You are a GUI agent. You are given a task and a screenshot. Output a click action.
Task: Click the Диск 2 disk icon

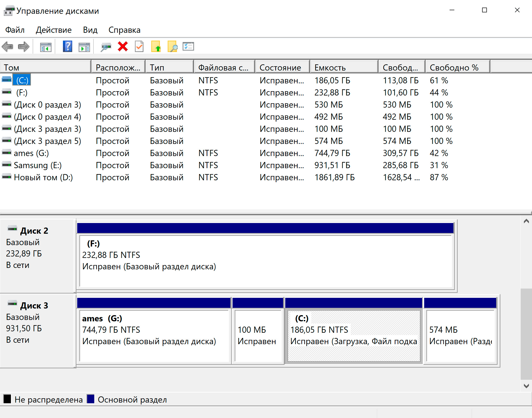[12, 229]
